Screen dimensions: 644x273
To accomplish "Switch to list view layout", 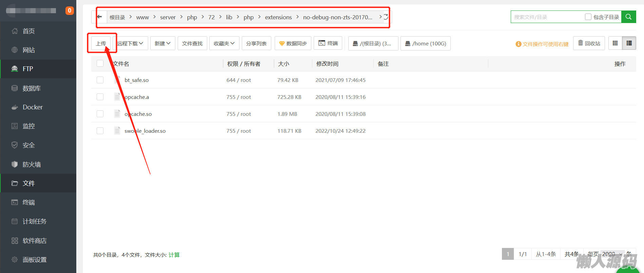I will 629,43.
